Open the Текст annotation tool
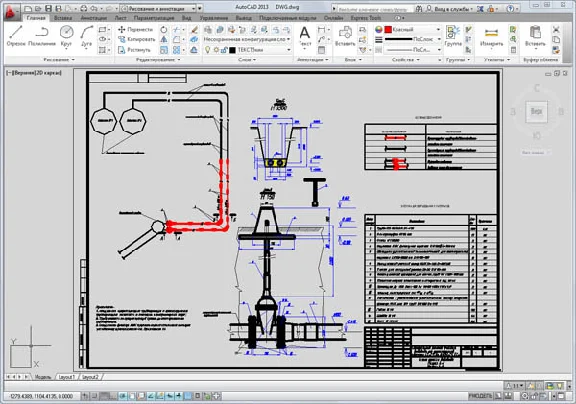 [x=305, y=36]
